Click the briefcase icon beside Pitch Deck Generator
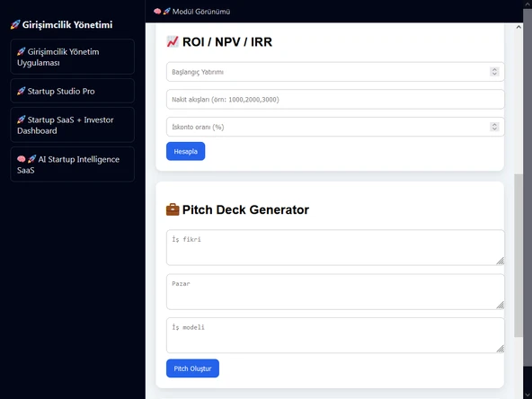The image size is (532, 399). pyautogui.click(x=173, y=209)
